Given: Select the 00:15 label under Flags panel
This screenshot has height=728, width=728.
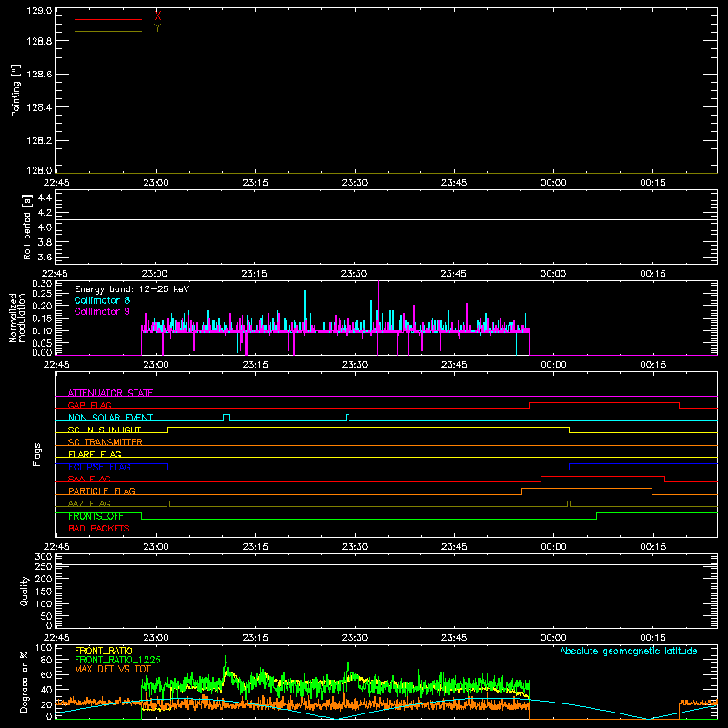Looking at the screenshot, I should 652,547.
